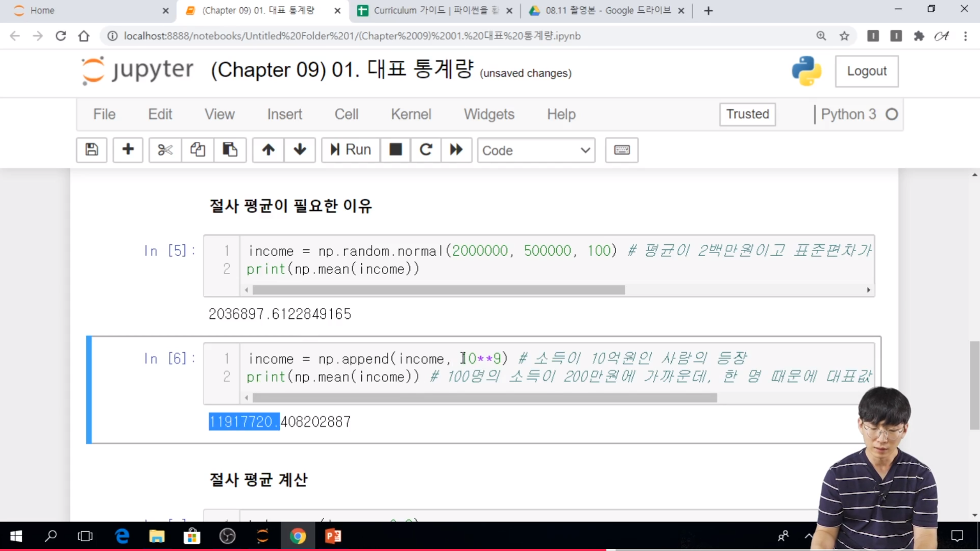Cut selected cells with scissors icon
Viewport: 980px width, 551px height.
165,150
